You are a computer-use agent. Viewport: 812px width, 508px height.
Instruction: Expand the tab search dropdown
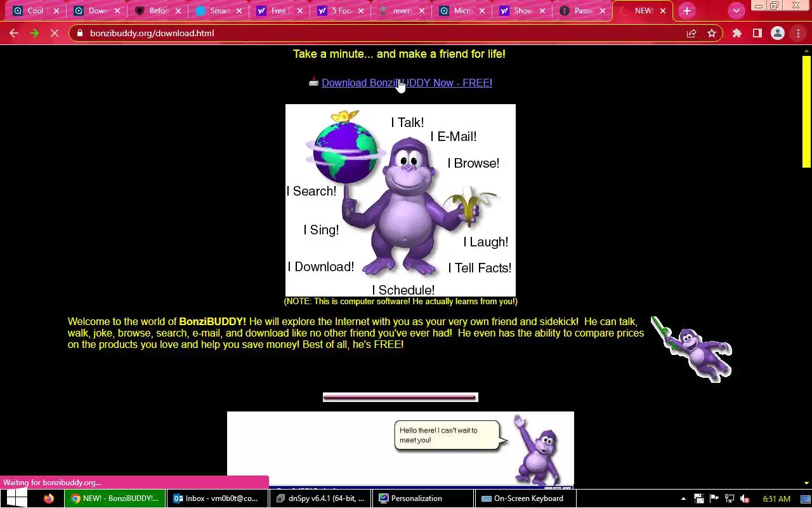click(737, 11)
